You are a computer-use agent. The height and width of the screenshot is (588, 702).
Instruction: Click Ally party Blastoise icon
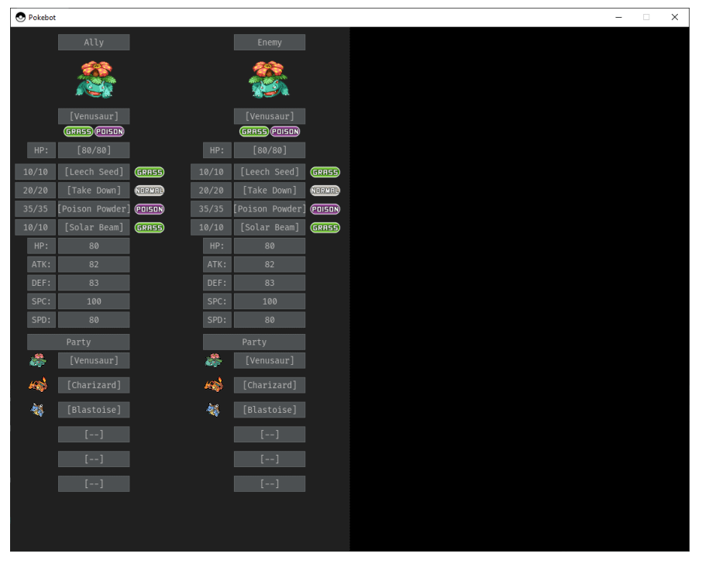click(38, 410)
